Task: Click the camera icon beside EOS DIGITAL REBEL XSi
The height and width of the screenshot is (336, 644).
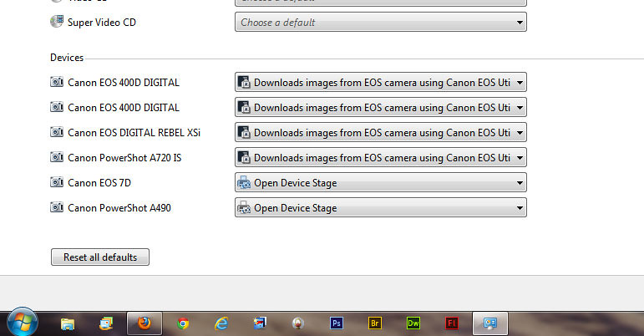Action: (57, 132)
